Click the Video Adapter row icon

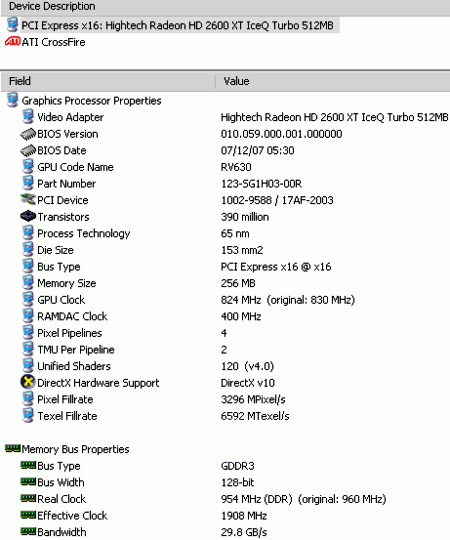28,117
